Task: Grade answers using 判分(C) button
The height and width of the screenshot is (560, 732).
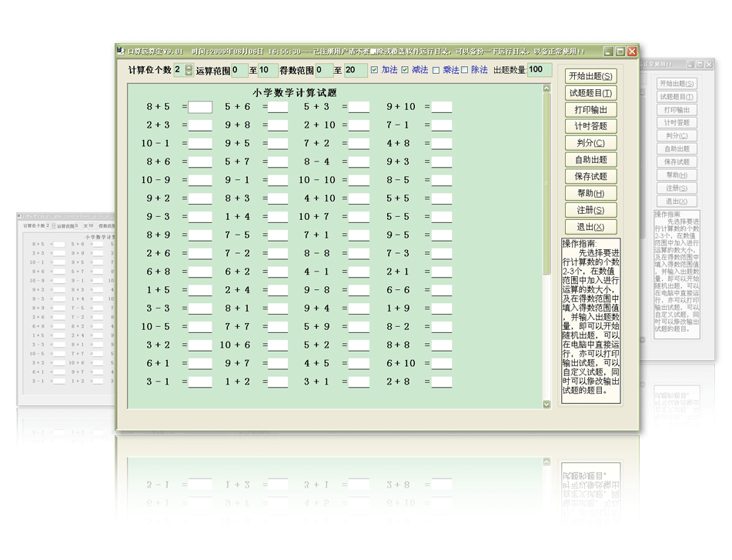Action: pyautogui.click(x=590, y=143)
